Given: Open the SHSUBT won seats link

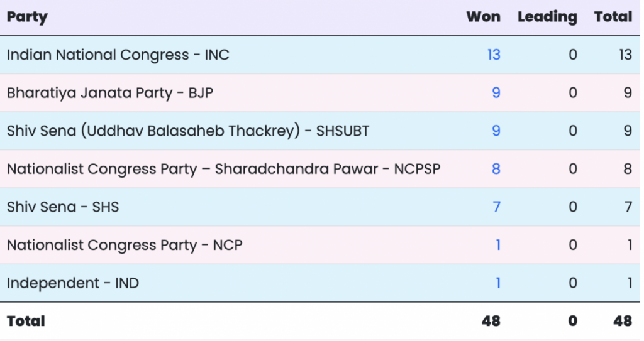Looking at the screenshot, I should coord(496,131).
